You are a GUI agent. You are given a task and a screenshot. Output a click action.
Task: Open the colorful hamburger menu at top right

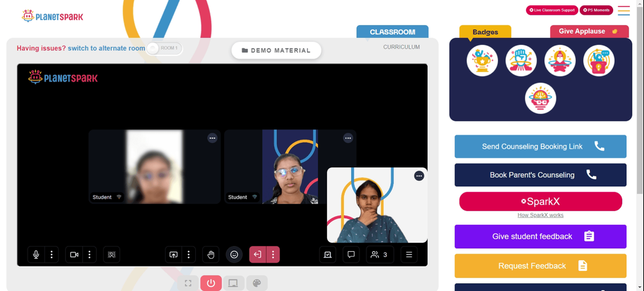623,10
